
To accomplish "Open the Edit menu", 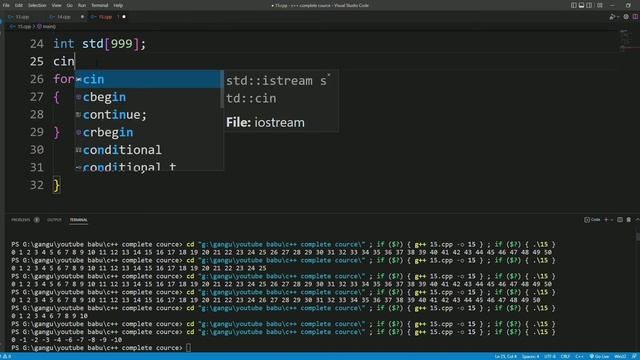I will [19, 5].
